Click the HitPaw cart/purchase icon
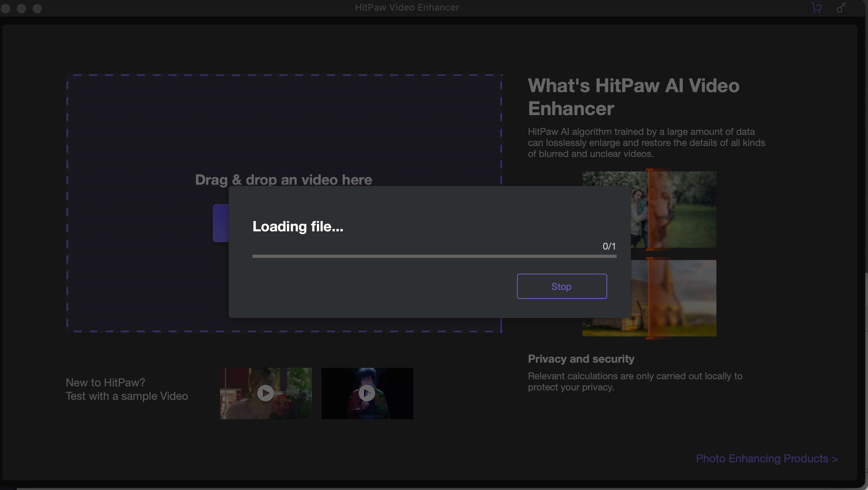The width and height of the screenshot is (868, 490). tap(817, 8)
